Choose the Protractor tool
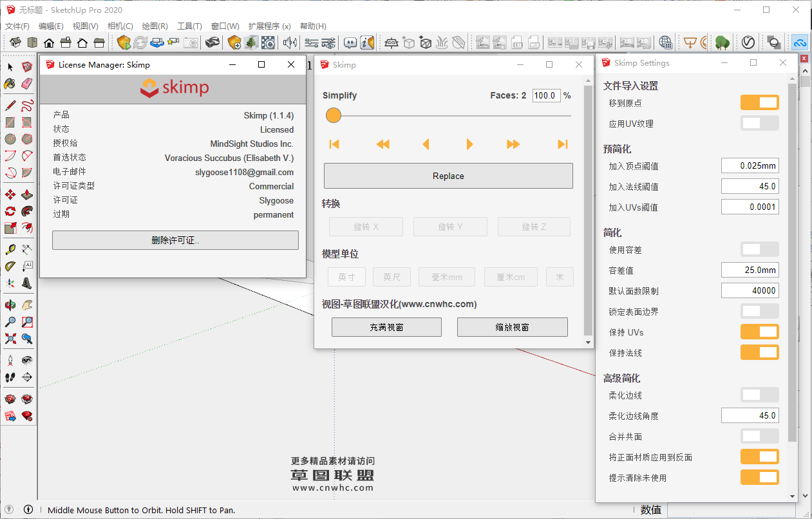This screenshot has width=812, height=519. 10,266
